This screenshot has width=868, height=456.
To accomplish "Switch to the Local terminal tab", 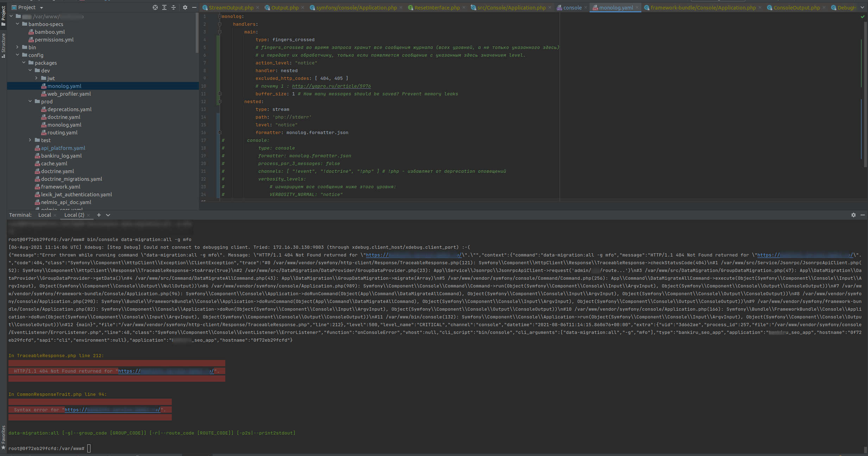I will (45, 215).
